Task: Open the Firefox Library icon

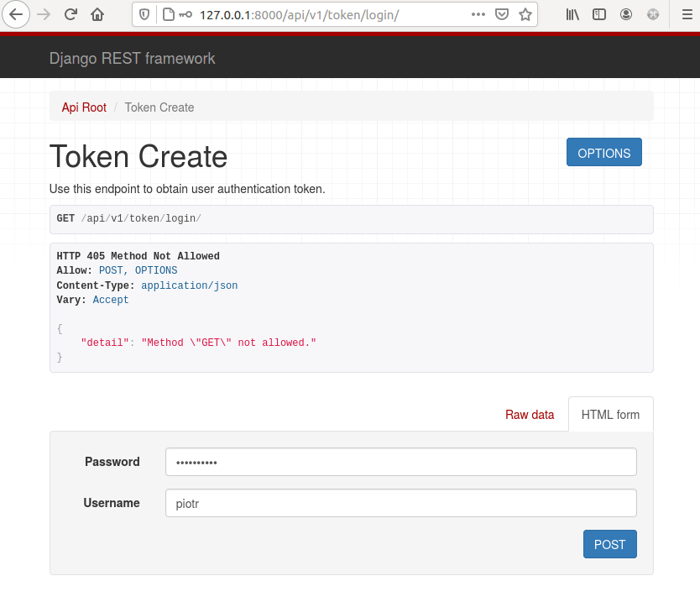Action: click(572, 14)
